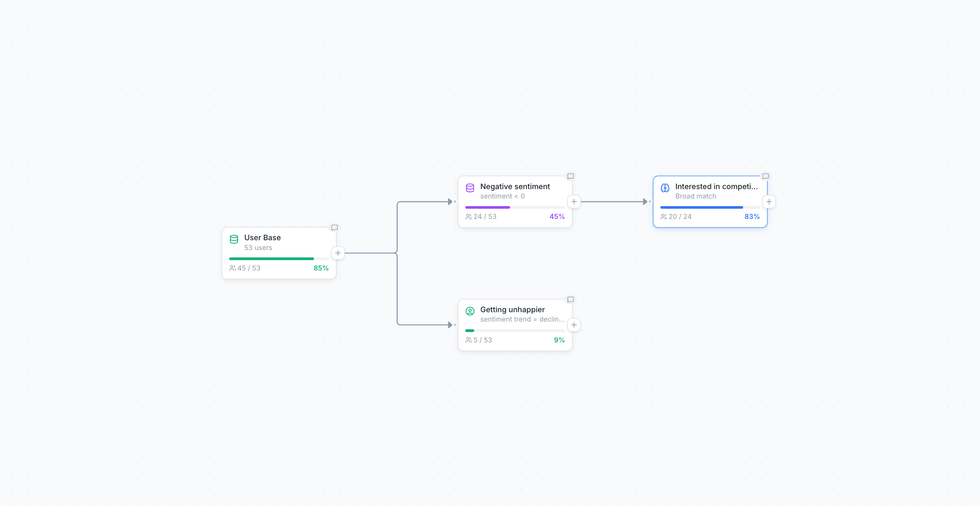
Task: Click the purple database icon on Negative sentiment
Action: 470,188
